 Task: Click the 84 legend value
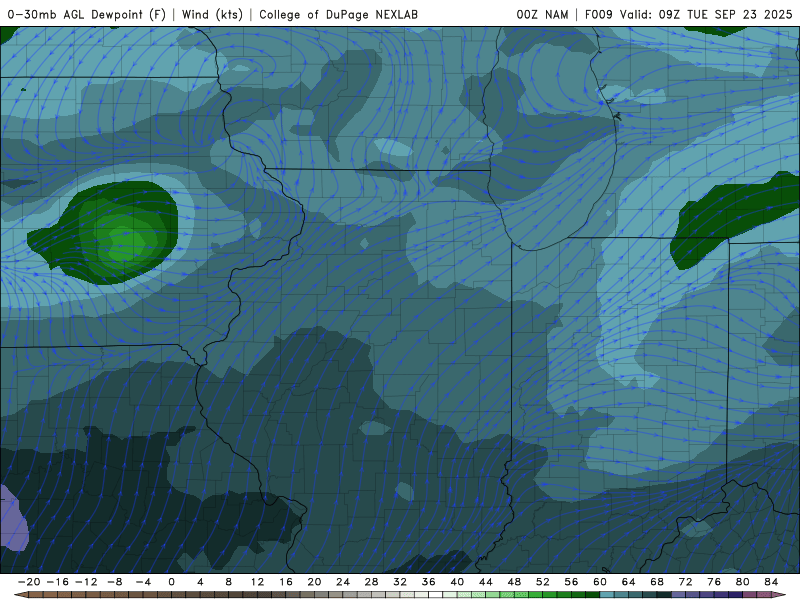click(771, 582)
